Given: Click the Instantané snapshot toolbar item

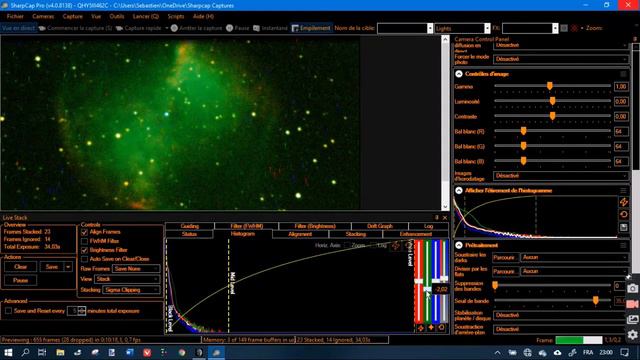Looking at the screenshot, I should tap(270, 28).
